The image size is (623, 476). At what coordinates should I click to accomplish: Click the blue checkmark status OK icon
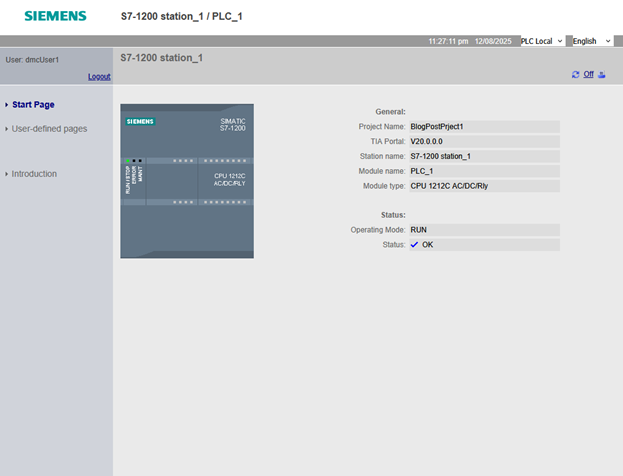(x=414, y=244)
